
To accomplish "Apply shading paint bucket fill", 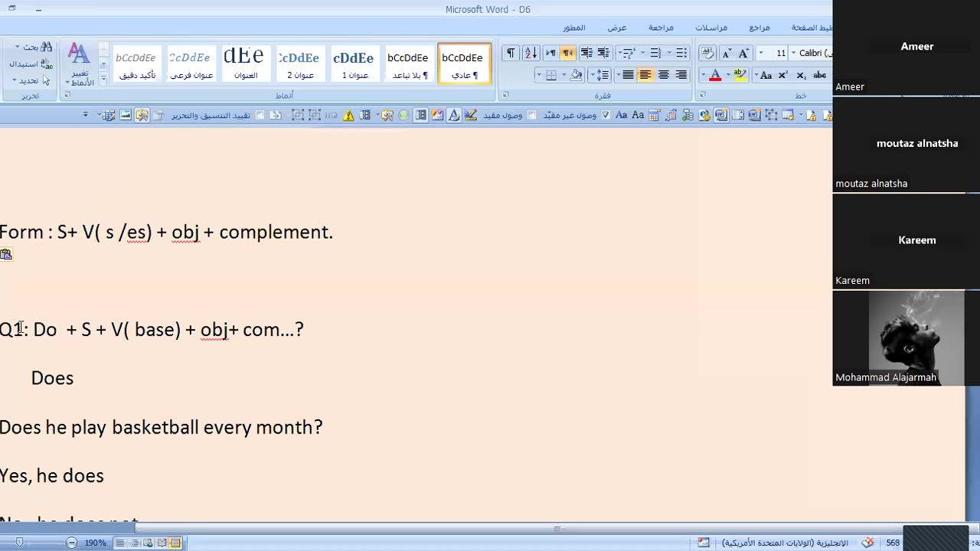I will 577,75.
